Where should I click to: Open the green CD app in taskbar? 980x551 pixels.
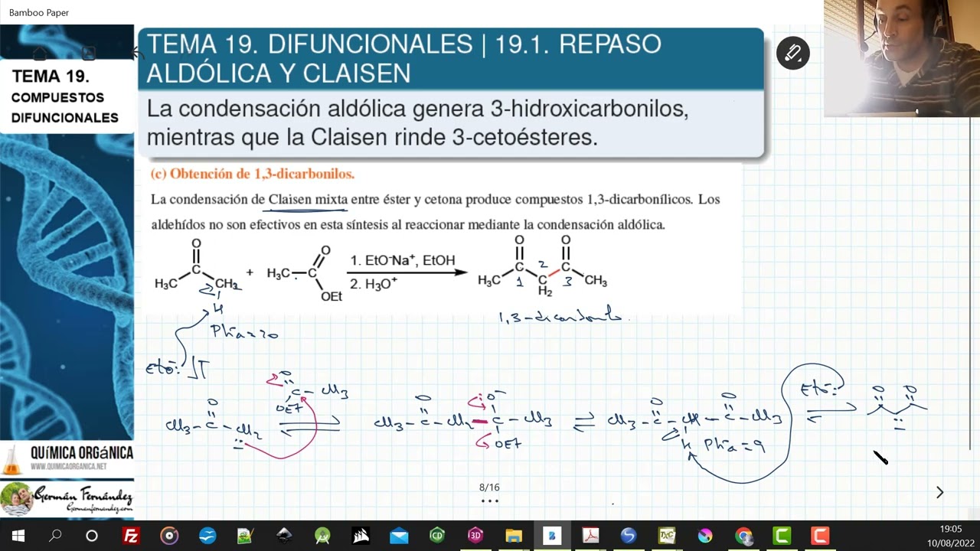(437, 536)
